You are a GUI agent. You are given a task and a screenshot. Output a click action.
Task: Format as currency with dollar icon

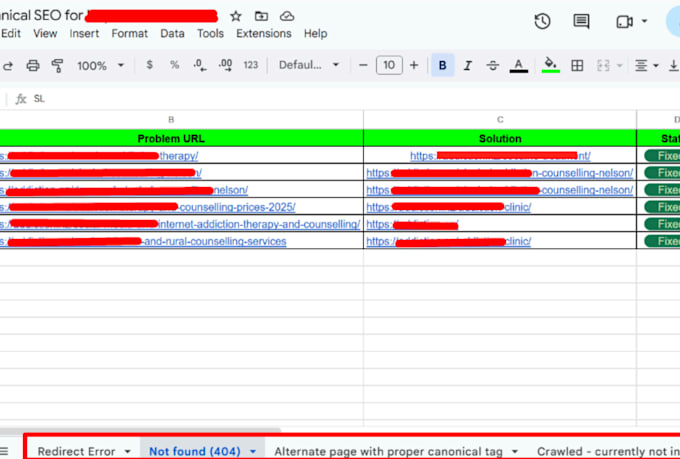click(x=149, y=65)
